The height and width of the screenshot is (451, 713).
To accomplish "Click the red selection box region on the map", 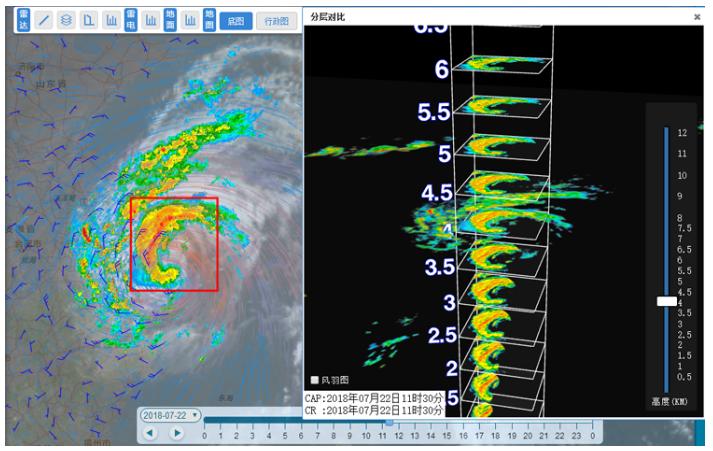I will pyautogui.click(x=174, y=244).
